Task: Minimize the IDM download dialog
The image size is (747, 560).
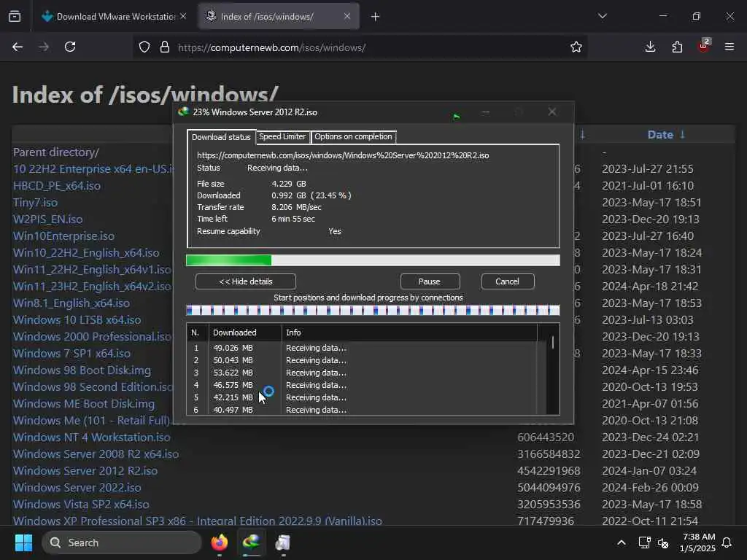Action: (485, 112)
